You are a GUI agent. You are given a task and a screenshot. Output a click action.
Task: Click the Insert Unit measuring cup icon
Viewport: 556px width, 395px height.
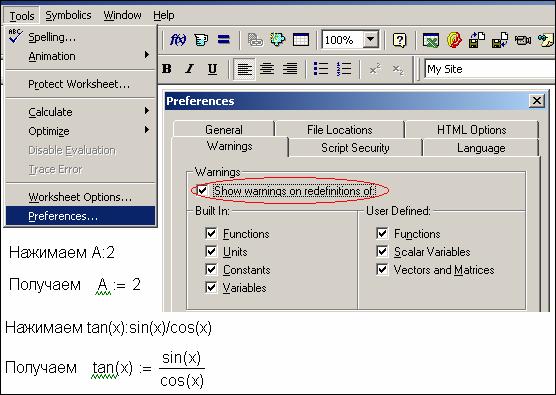click(201, 40)
